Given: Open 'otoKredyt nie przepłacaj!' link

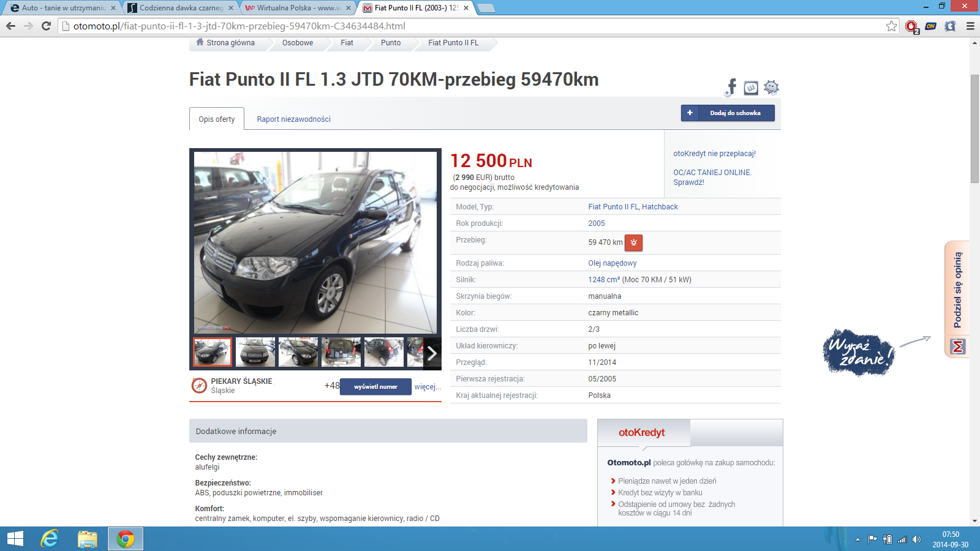Looking at the screenshot, I should coord(715,154).
